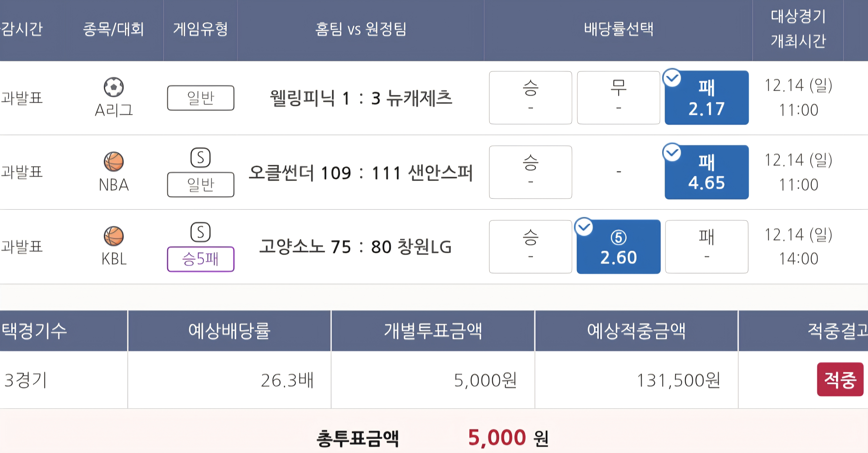Click checkmark icon on 패 4.65 selection
The width and height of the screenshot is (868, 453).
672,153
